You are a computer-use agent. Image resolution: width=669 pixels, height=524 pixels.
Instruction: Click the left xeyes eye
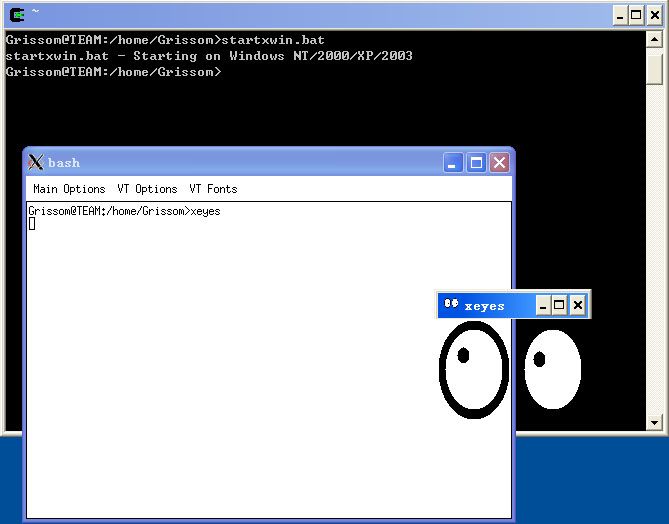click(x=474, y=370)
